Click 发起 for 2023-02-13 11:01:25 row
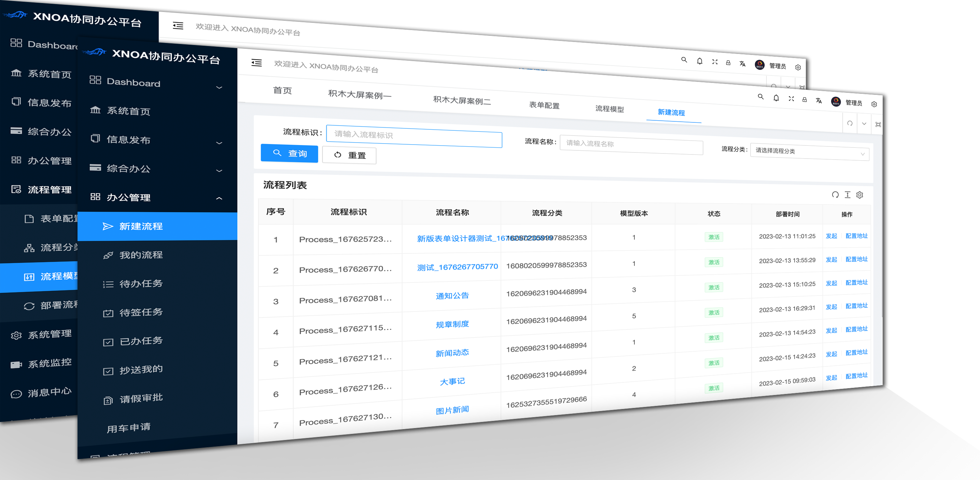Viewport: 980px width, 480px height. pyautogui.click(x=831, y=236)
